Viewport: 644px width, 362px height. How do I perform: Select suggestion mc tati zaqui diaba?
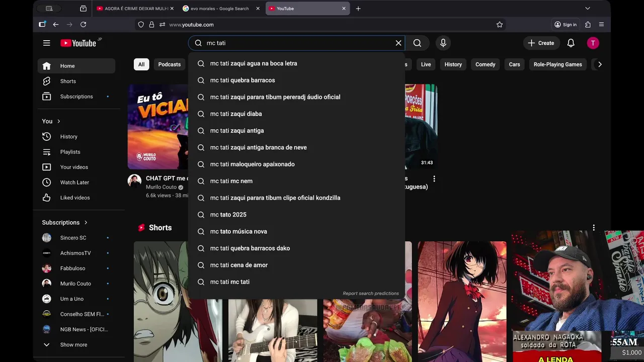pos(296,114)
